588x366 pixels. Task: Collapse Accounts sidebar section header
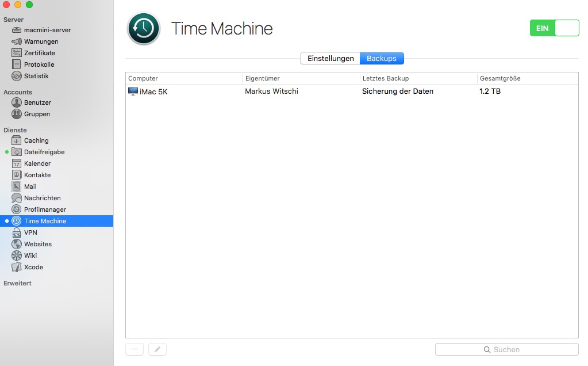tap(18, 92)
